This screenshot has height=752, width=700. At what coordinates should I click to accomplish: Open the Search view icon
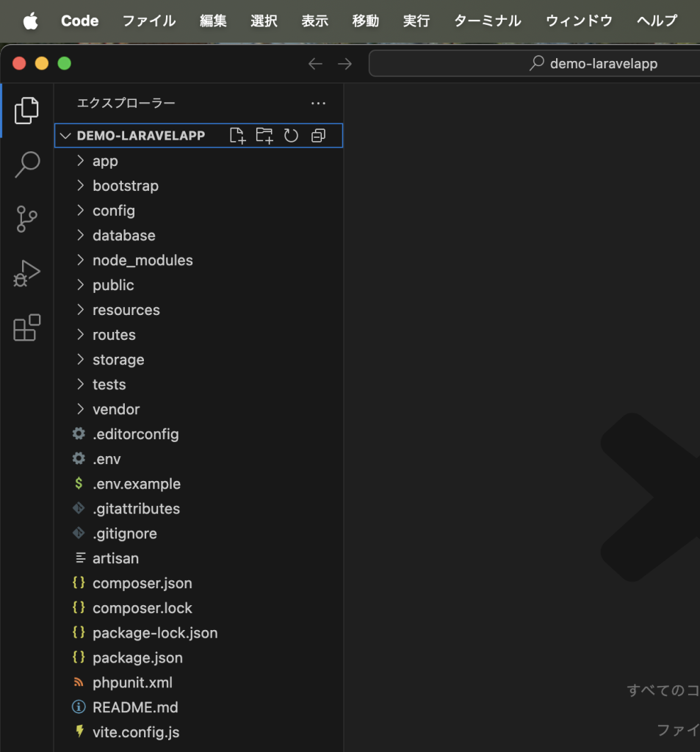pyautogui.click(x=26, y=164)
